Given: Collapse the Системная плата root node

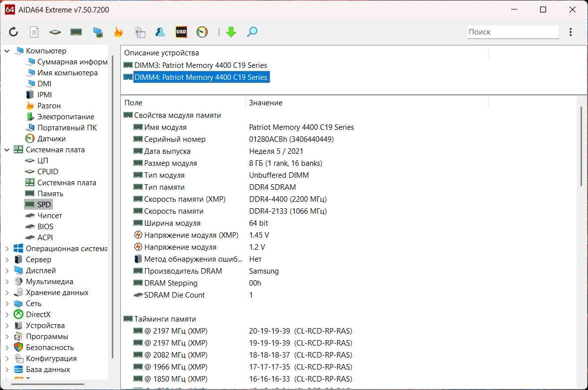Looking at the screenshot, I should point(7,150).
